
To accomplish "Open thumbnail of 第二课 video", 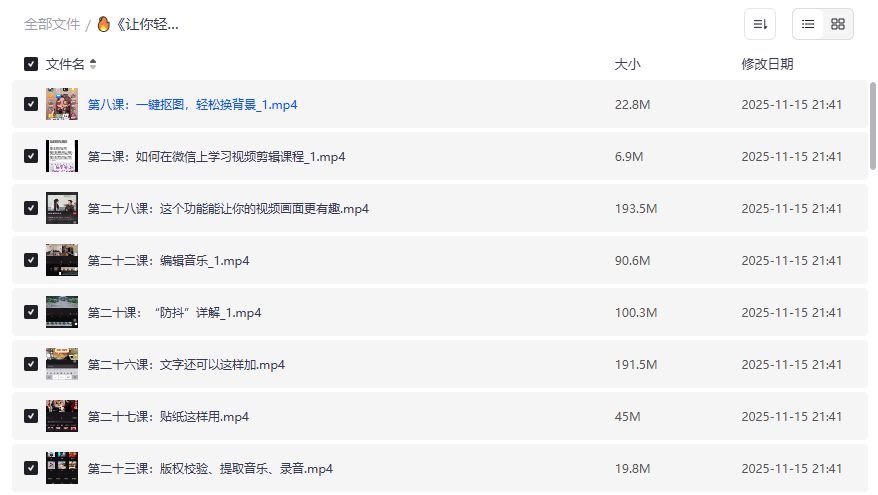I will point(62,156).
